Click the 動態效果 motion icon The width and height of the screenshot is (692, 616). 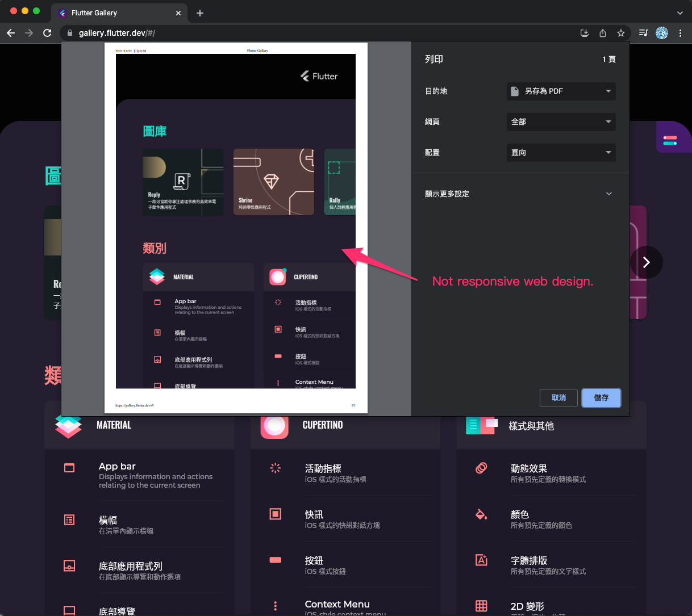click(481, 468)
